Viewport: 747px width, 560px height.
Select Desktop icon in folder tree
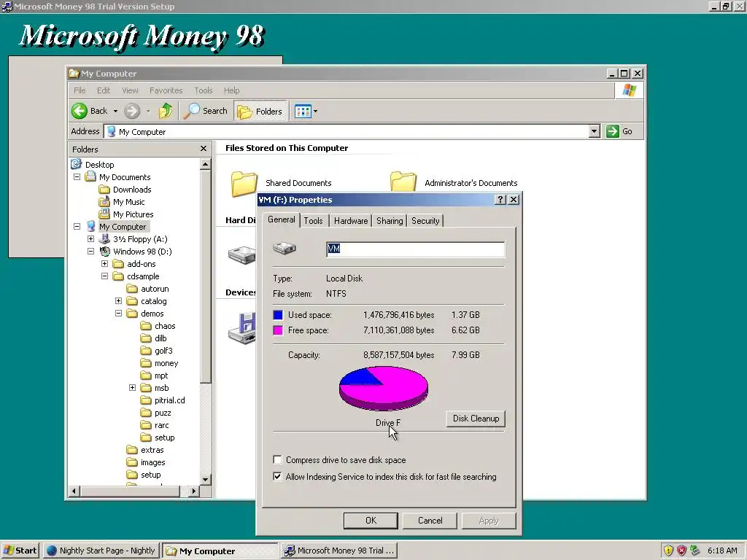click(x=76, y=164)
